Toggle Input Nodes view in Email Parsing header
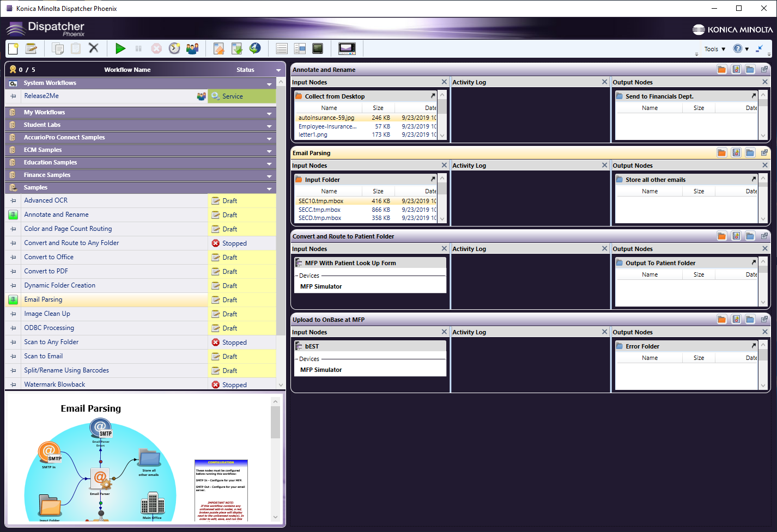The image size is (777, 532). pos(721,152)
